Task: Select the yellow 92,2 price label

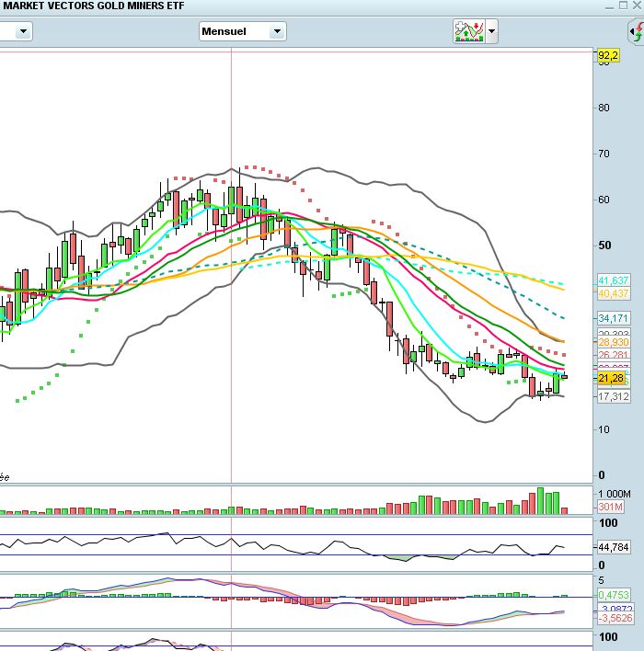Action: pos(608,55)
